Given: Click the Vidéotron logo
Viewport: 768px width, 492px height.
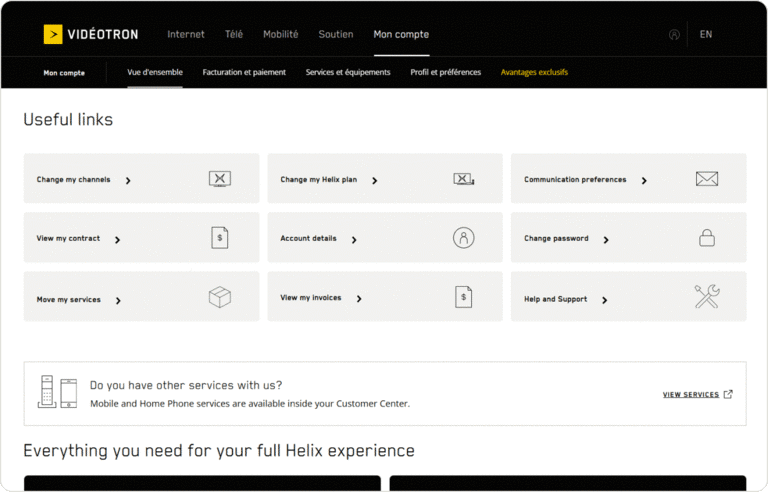Looking at the screenshot, I should [91, 35].
